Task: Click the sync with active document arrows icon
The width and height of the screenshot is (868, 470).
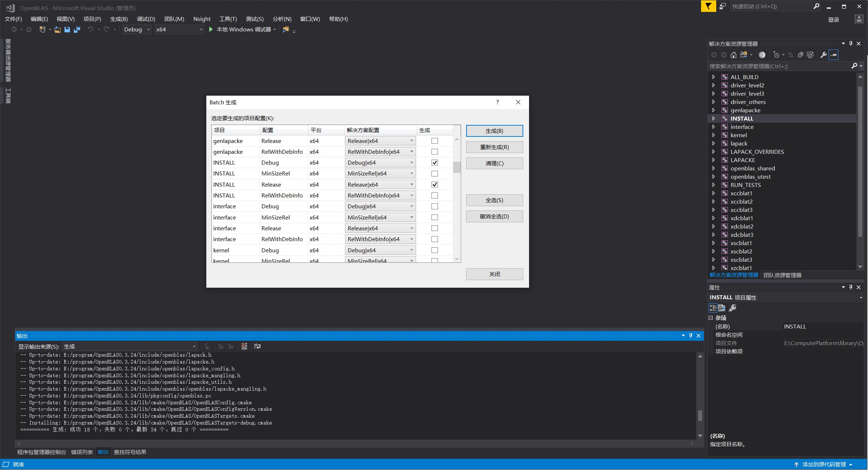Action: [x=791, y=55]
